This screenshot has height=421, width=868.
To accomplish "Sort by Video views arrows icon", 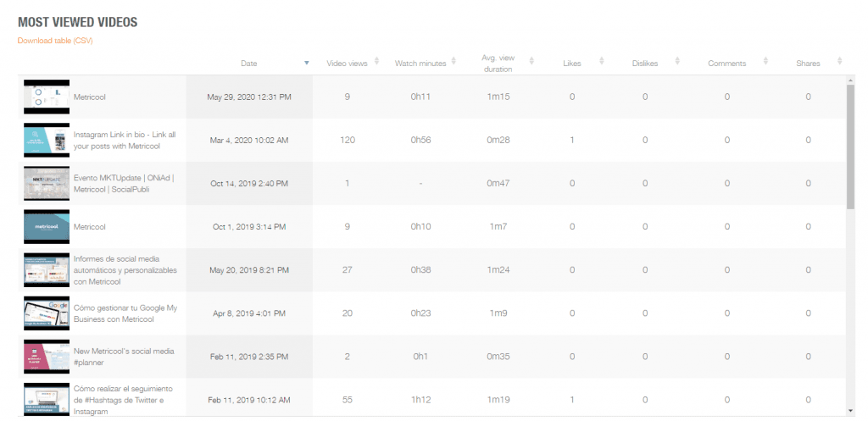I will click(x=376, y=61).
